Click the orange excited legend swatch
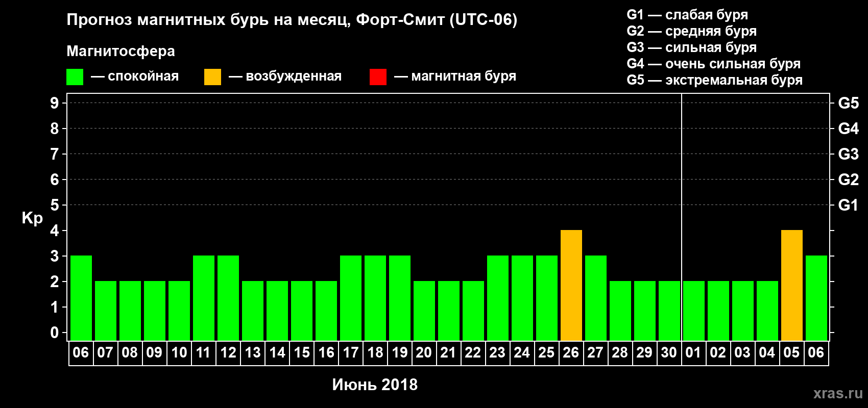Image resolution: width=868 pixels, height=408 pixels. coord(212,77)
